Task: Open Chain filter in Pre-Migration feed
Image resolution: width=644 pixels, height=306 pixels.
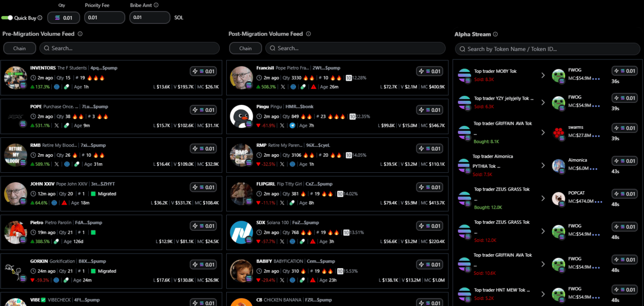Action: pyautogui.click(x=19, y=48)
